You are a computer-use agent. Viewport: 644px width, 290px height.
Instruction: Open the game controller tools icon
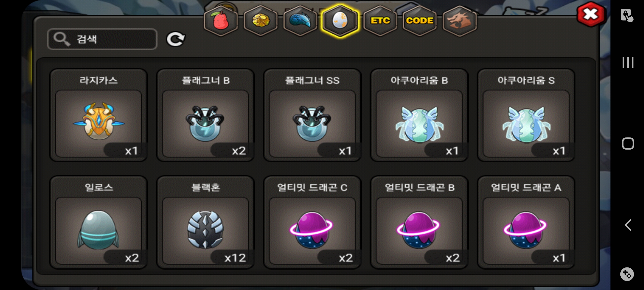pos(627,274)
